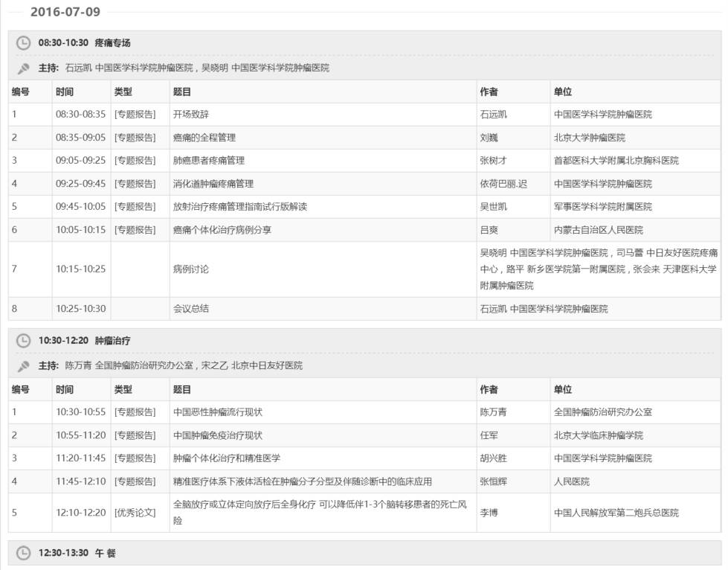728x570 pixels.
Task: Click the 题目 header in the 疼痛专场 table
Action: click(x=182, y=92)
